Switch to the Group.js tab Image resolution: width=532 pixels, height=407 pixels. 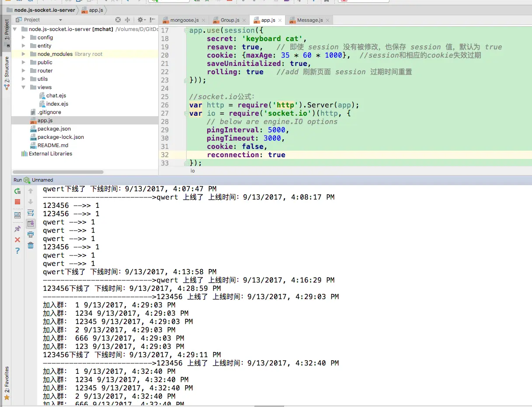[230, 20]
